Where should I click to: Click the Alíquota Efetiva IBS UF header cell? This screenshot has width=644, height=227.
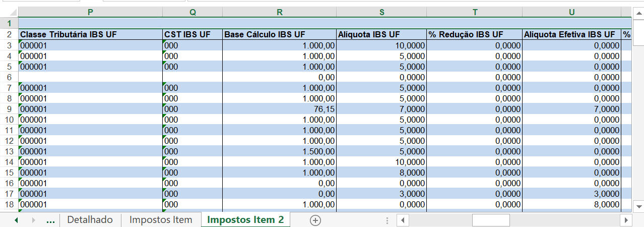point(571,34)
